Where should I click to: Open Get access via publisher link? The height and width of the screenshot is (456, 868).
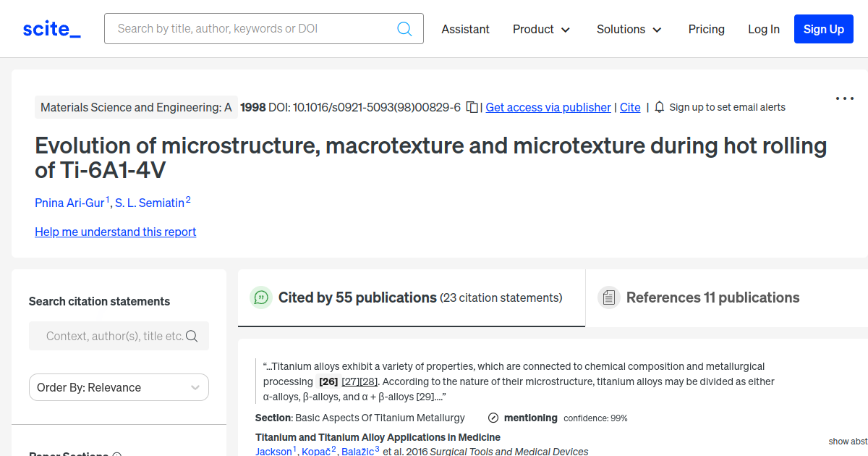point(548,107)
